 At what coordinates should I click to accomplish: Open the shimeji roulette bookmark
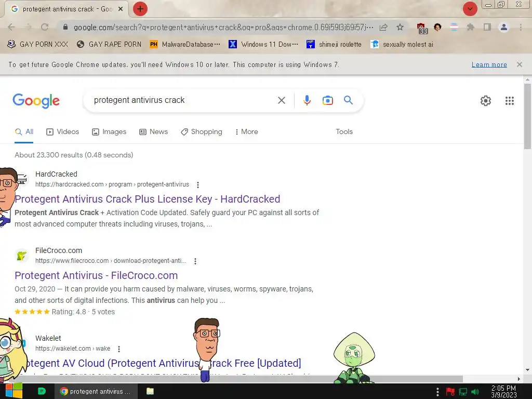[334, 45]
